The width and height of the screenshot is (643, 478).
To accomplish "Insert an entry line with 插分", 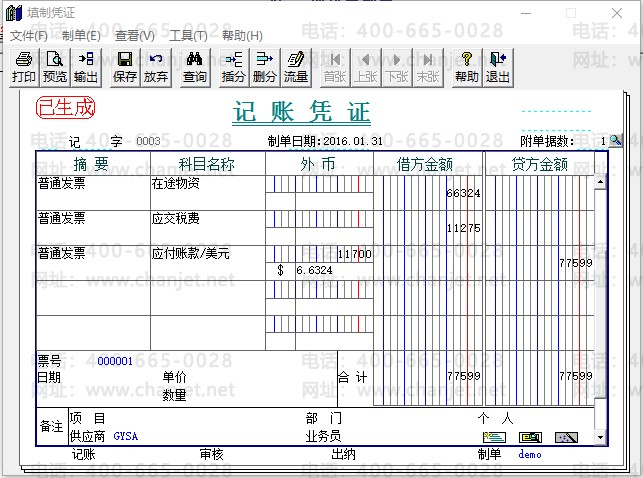I will point(234,67).
